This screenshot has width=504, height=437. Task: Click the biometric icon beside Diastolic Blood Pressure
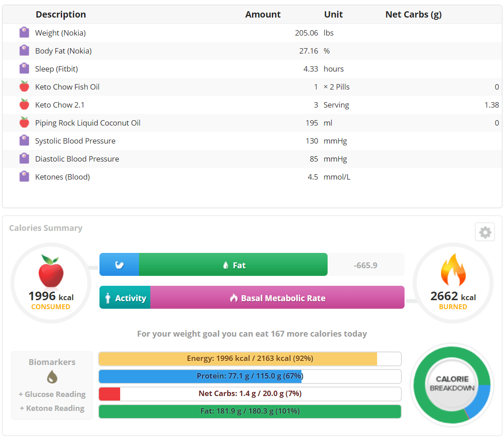coord(24,158)
